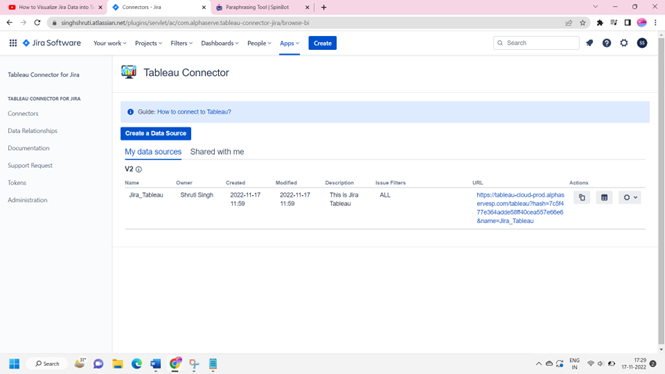Open a new browser tab with plus icon
Screen dimensions: 665x374
(324, 7)
